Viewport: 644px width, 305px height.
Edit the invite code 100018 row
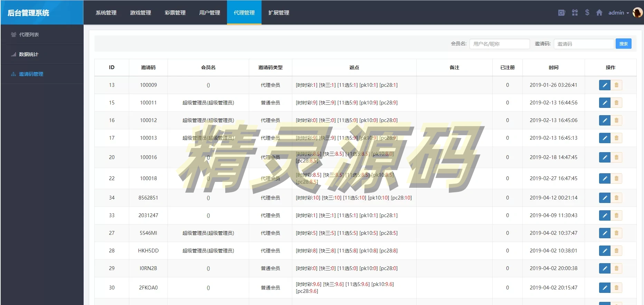pos(605,178)
